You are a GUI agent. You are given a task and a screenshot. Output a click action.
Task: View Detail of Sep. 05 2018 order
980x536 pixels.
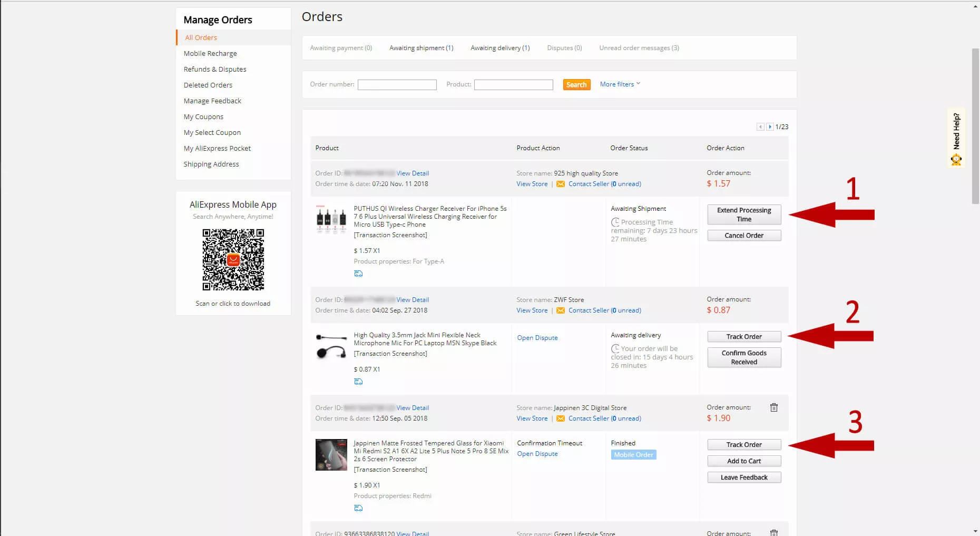[413, 408]
